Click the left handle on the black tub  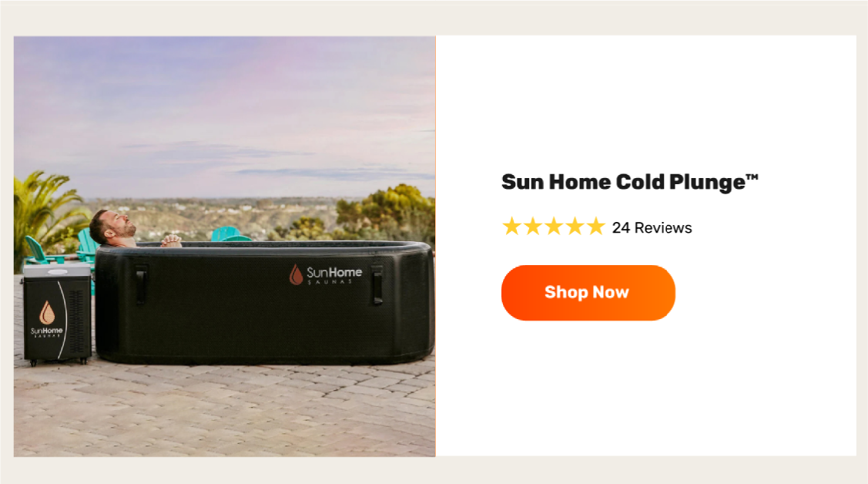pos(141,284)
